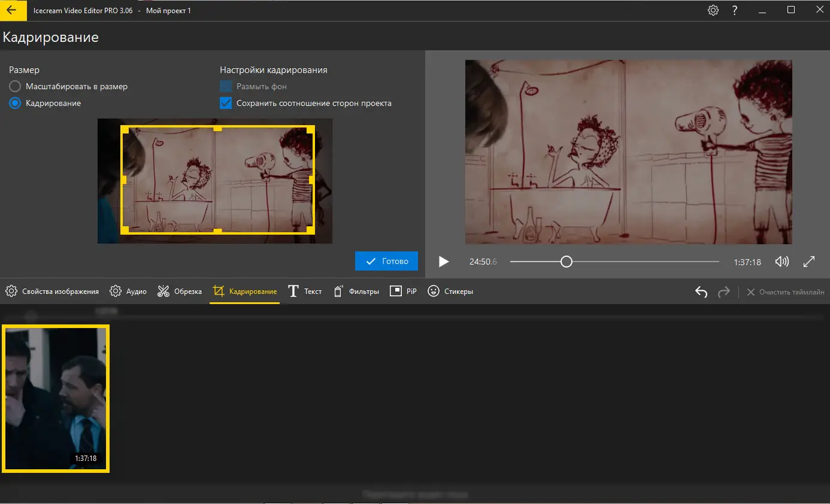Open the 'Обрезка' scissors tool

tap(180, 292)
